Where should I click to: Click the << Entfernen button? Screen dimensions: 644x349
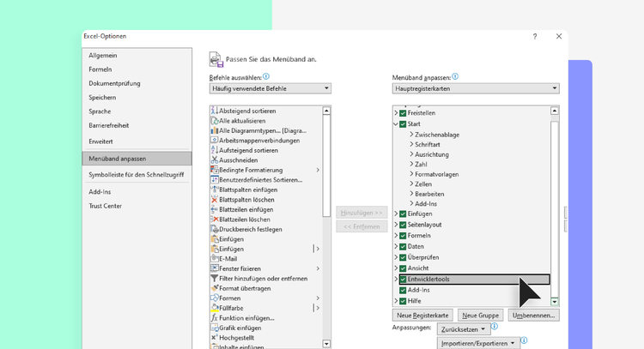click(x=361, y=226)
